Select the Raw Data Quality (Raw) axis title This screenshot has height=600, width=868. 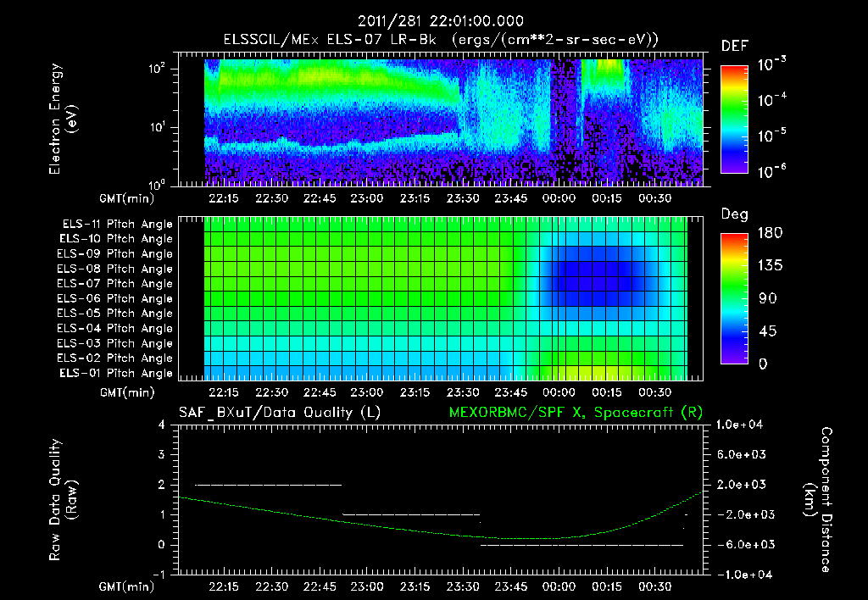[x=63, y=500]
